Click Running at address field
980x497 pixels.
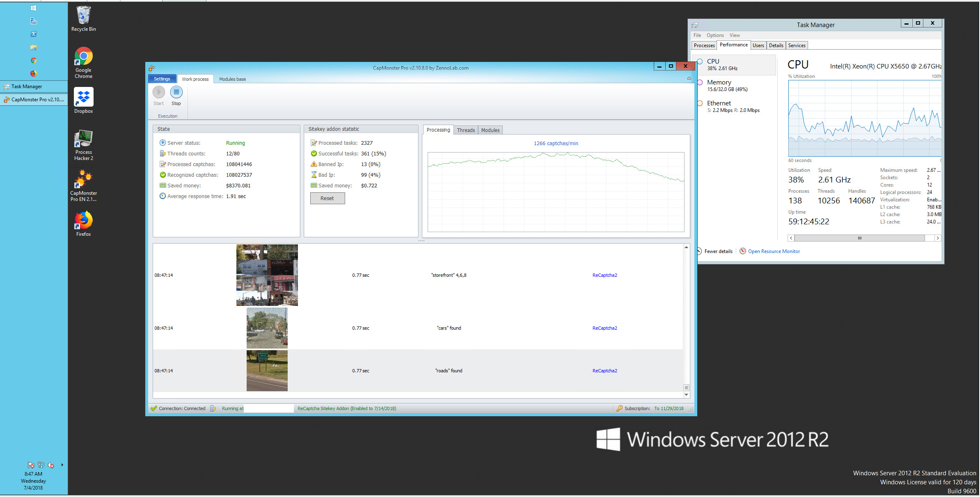(269, 408)
